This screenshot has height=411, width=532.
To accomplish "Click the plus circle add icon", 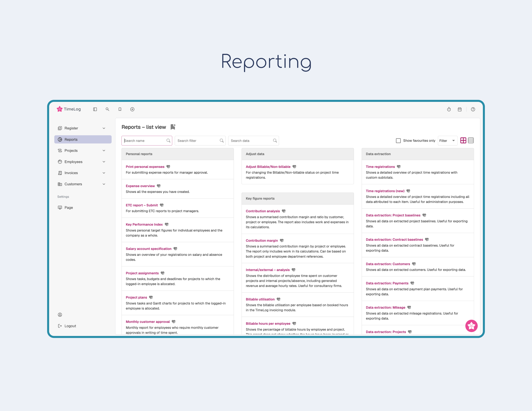I will click(x=132, y=109).
